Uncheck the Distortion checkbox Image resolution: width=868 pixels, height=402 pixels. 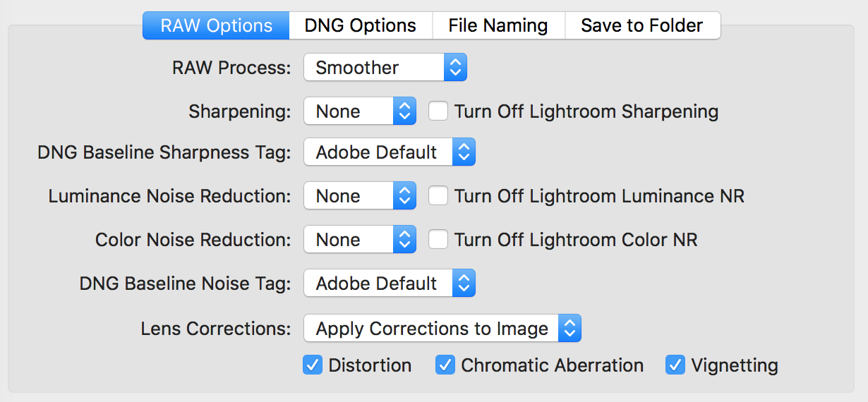313,365
